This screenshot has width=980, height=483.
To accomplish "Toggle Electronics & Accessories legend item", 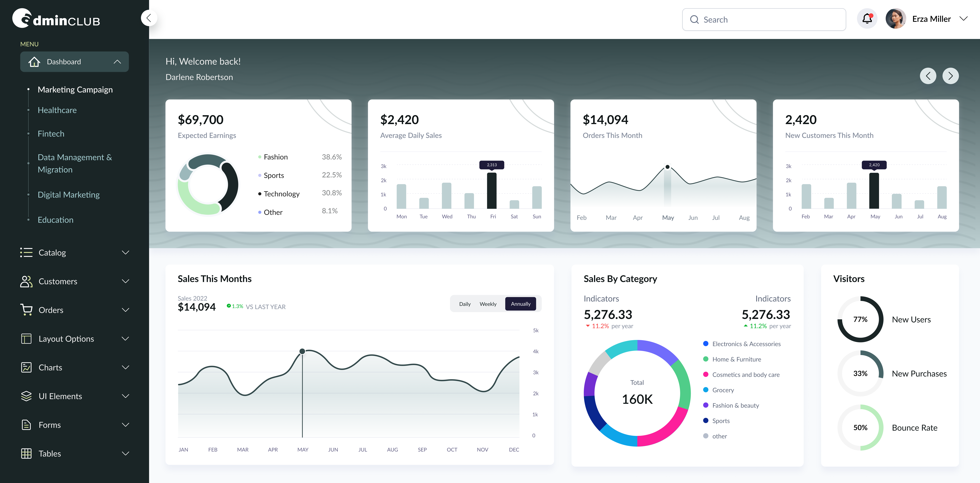I will click(742, 344).
